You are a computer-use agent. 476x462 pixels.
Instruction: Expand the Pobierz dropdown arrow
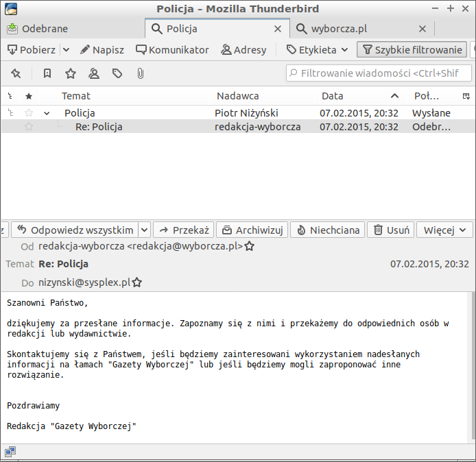[x=66, y=50]
